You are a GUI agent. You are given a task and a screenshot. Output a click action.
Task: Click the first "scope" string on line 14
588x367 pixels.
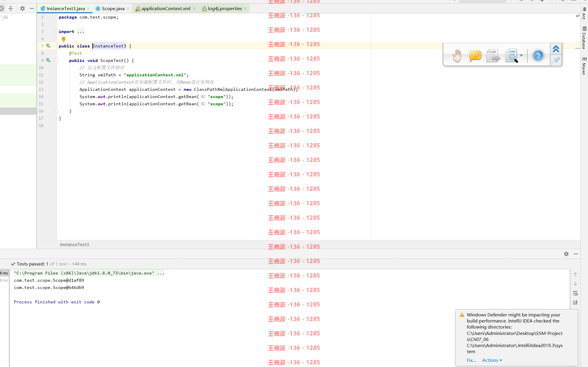click(x=217, y=97)
